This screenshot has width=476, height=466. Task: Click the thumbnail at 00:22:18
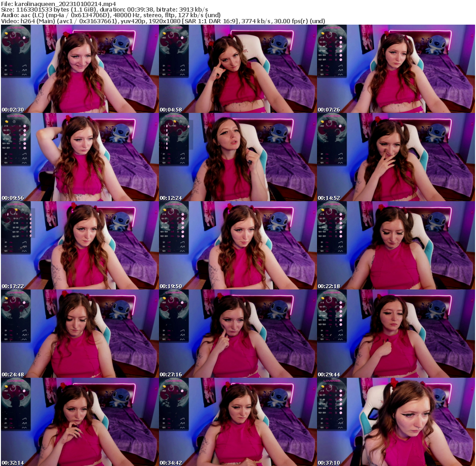(396, 245)
